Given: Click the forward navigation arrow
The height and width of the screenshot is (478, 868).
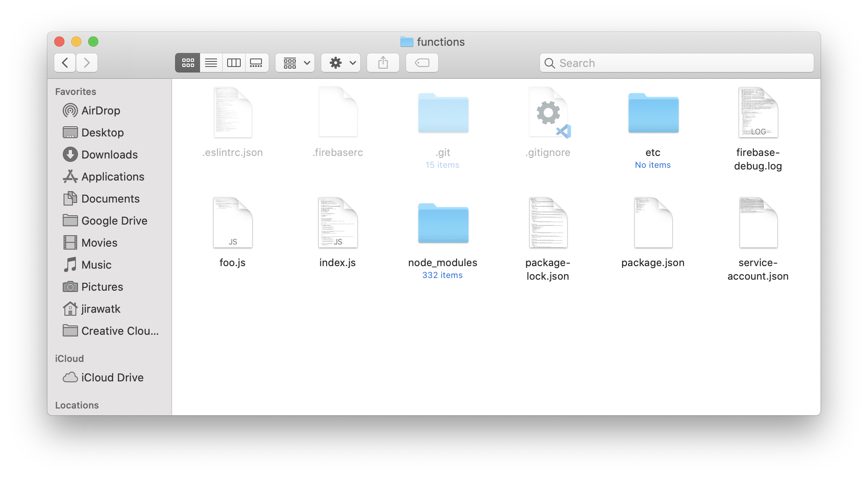Looking at the screenshot, I should (x=87, y=63).
